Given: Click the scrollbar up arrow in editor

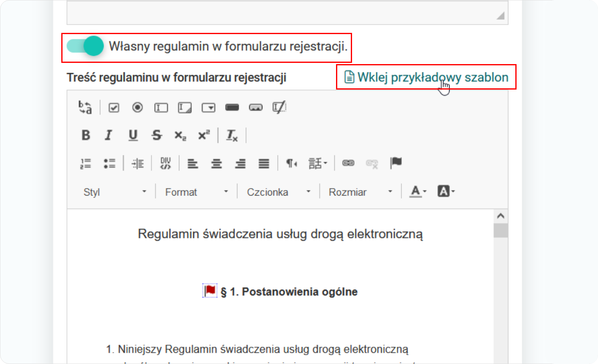Looking at the screenshot, I should point(501,216).
